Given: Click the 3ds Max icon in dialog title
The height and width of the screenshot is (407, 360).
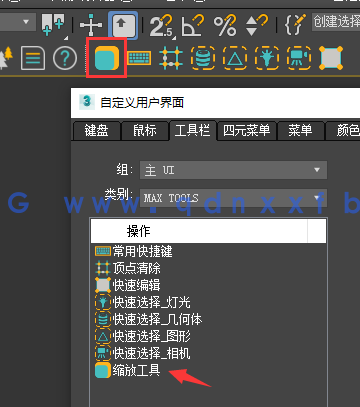Looking at the screenshot, I should coord(87,102).
